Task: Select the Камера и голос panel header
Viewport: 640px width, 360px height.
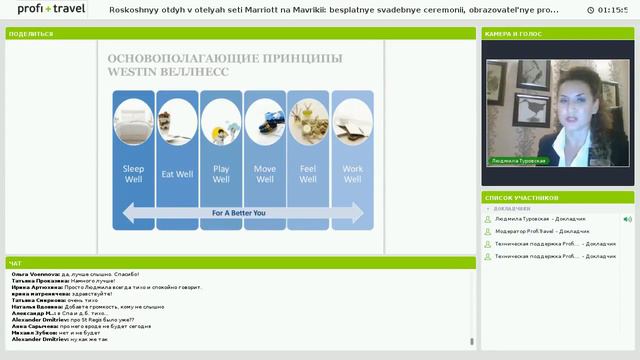Action: pyautogui.click(x=558, y=34)
